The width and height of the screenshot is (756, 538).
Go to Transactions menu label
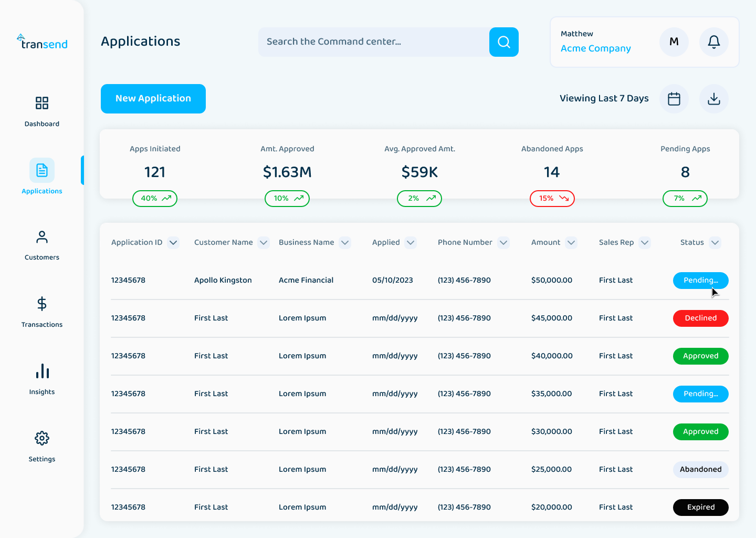point(42,325)
